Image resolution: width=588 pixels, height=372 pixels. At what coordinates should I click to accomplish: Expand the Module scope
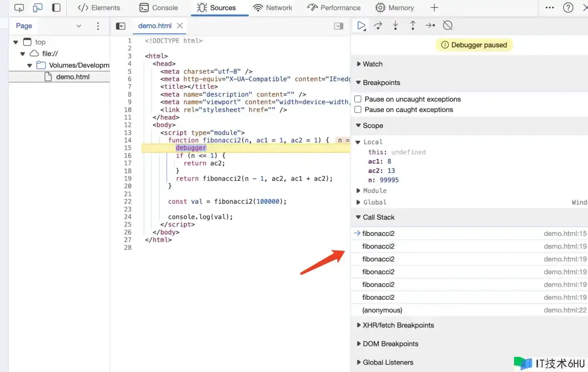358,191
